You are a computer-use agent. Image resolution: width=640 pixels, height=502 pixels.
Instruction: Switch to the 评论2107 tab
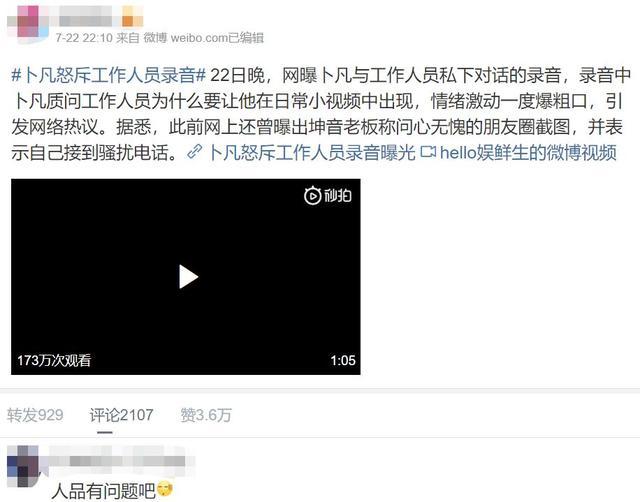[x=121, y=415]
